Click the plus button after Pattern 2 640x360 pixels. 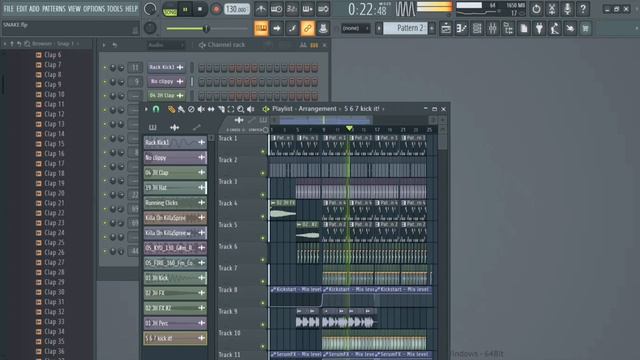point(431,29)
